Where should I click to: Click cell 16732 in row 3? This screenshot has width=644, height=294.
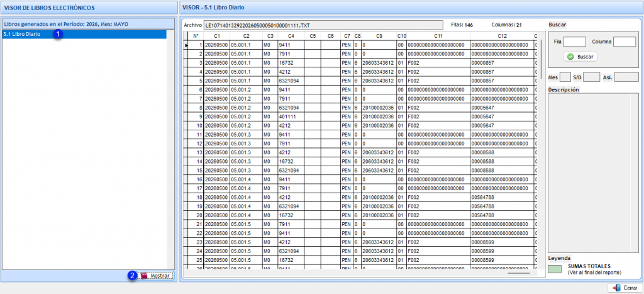291,63
